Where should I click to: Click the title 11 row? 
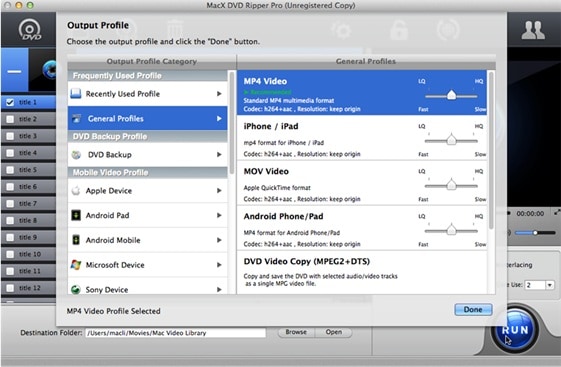coord(28,271)
